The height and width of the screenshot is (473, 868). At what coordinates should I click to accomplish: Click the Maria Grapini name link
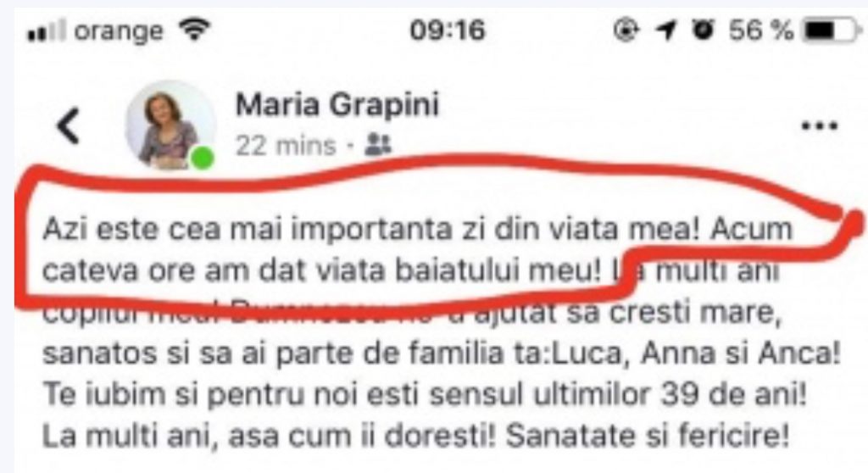click(337, 104)
